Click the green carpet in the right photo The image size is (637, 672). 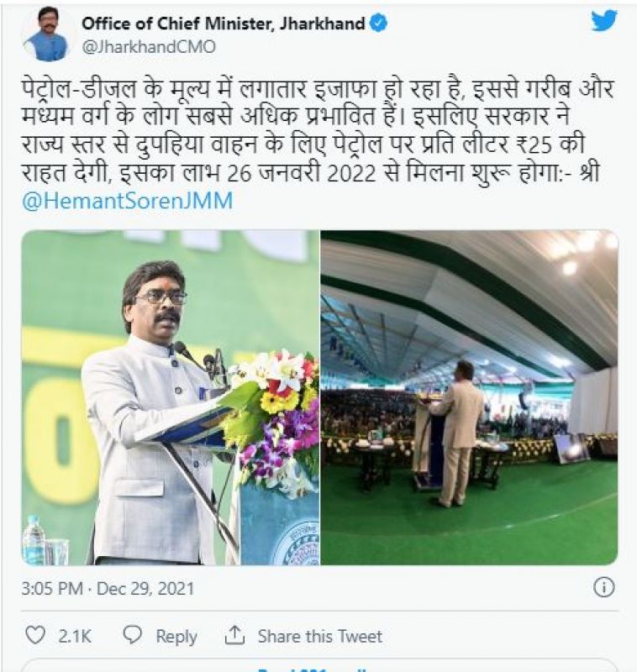point(470,522)
